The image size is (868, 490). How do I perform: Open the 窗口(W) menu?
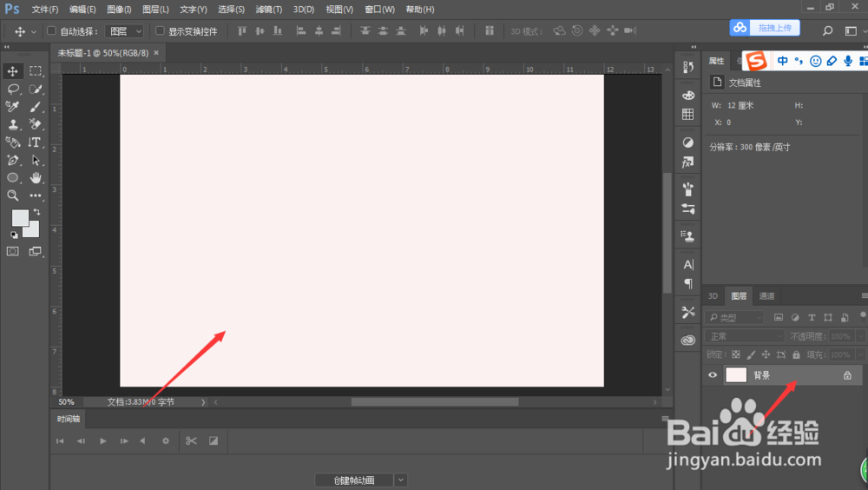tap(380, 10)
